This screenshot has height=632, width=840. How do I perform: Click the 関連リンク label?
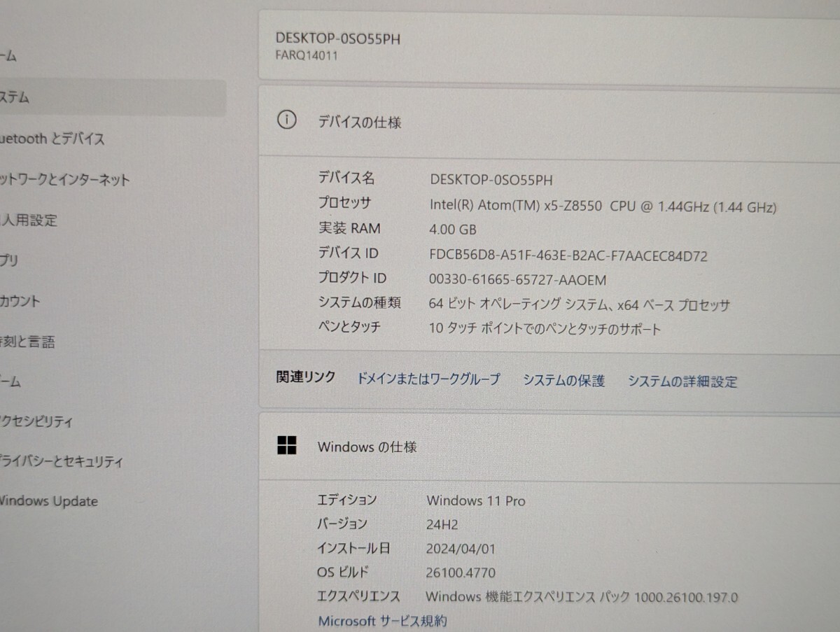(306, 377)
